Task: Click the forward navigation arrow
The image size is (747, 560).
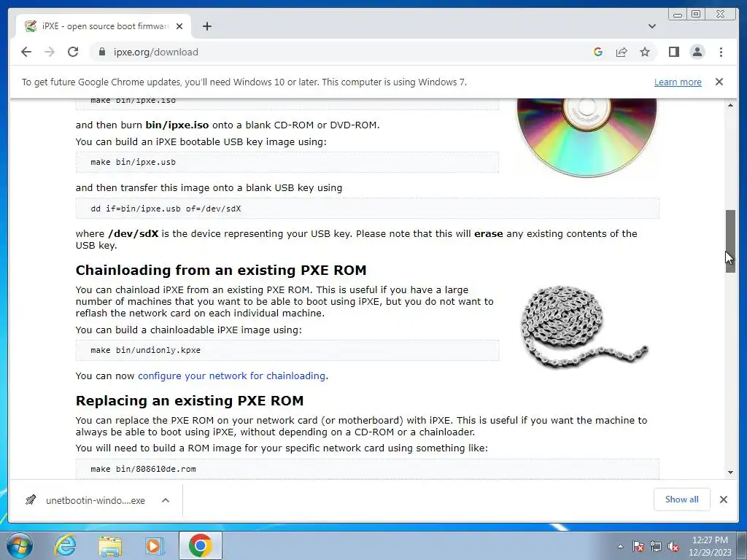Action: [50, 52]
